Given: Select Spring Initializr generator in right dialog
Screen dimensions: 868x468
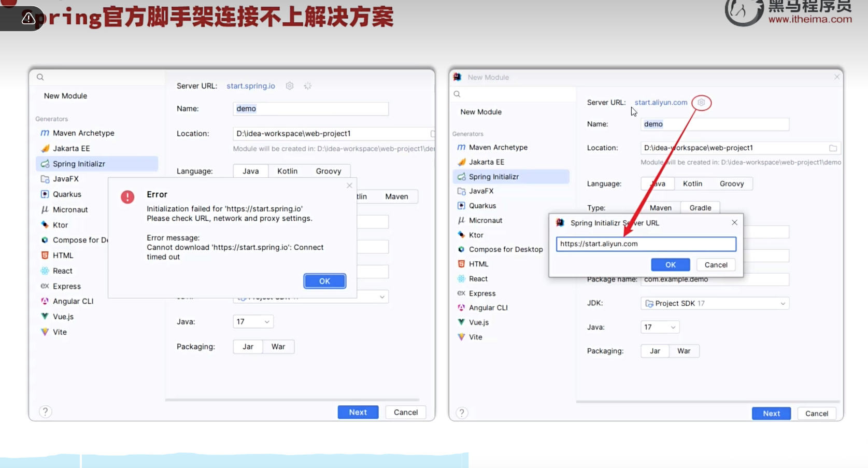Looking at the screenshot, I should click(510, 177).
